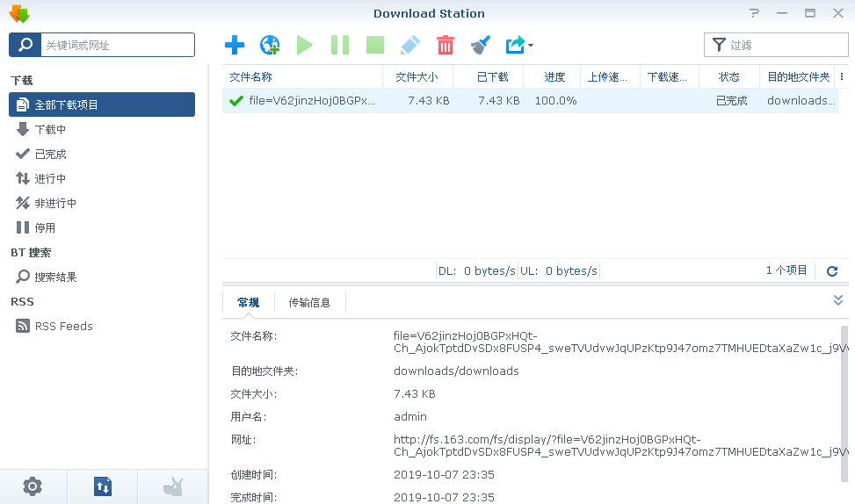Select 下载中 in sidebar
Image resolution: width=855 pixels, height=504 pixels.
(x=102, y=129)
